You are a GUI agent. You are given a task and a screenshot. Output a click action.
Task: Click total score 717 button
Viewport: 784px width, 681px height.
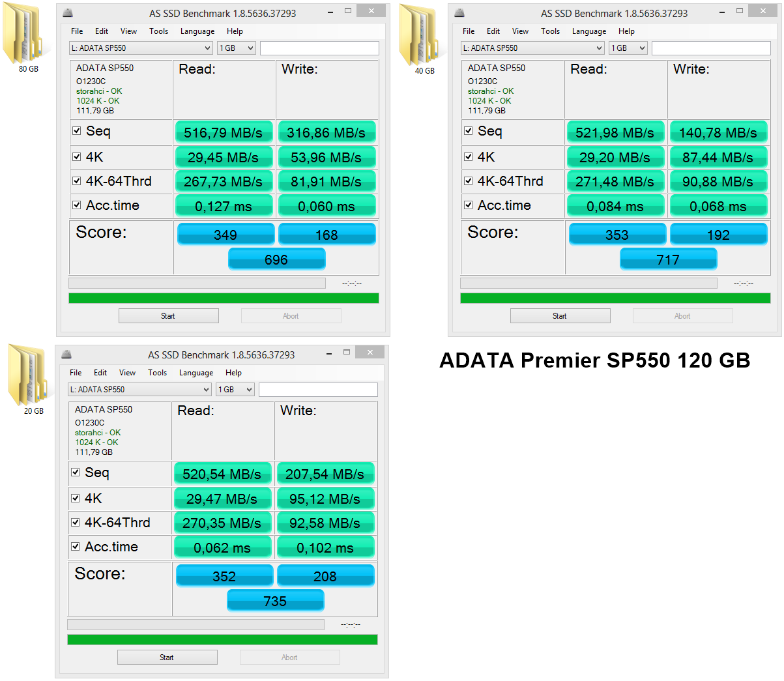point(668,259)
